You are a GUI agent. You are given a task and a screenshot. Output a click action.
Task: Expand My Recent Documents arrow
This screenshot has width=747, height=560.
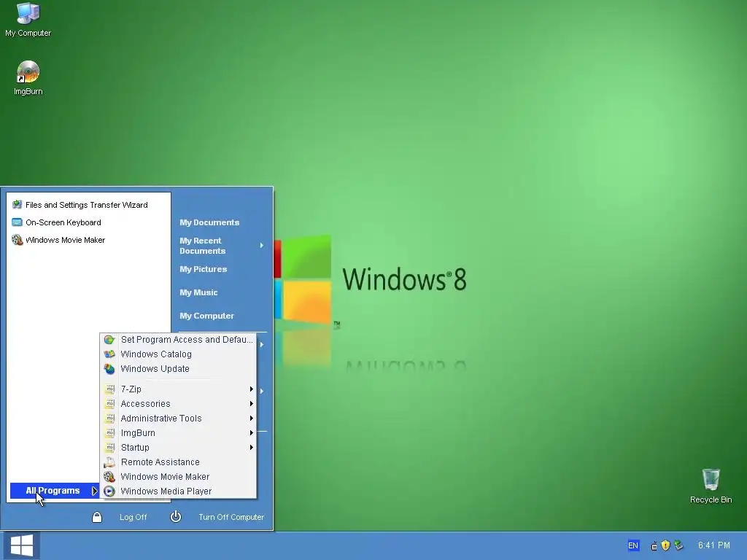pos(262,245)
